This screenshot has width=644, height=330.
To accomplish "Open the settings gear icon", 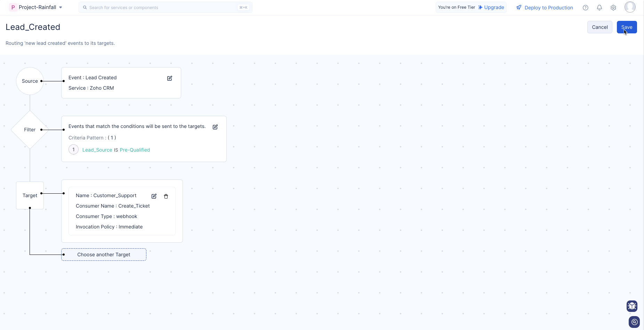I will (x=613, y=8).
